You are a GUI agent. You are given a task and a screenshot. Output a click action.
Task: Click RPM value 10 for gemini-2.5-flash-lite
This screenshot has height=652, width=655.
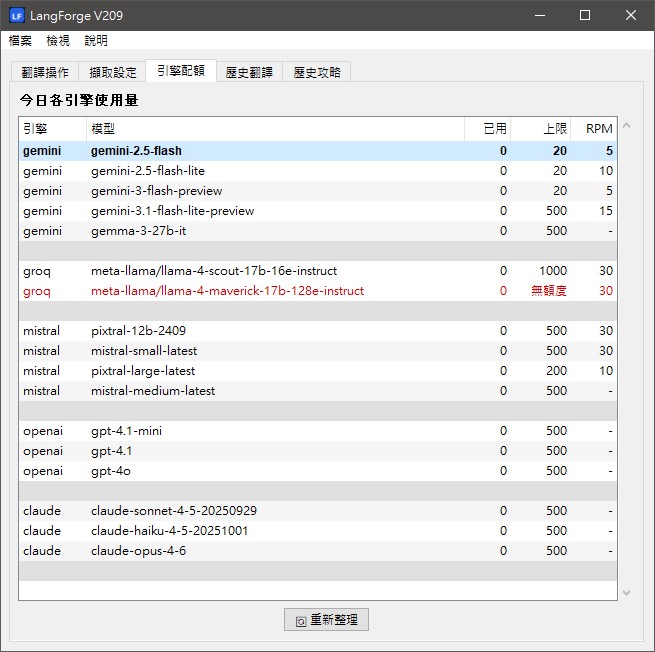606,171
